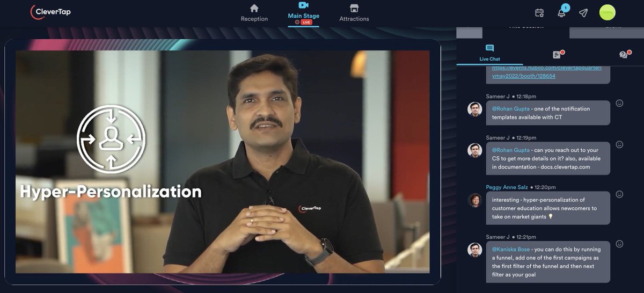Click the paper plane messages icon
This screenshot has height=293, width=644.
coord(583,12)
